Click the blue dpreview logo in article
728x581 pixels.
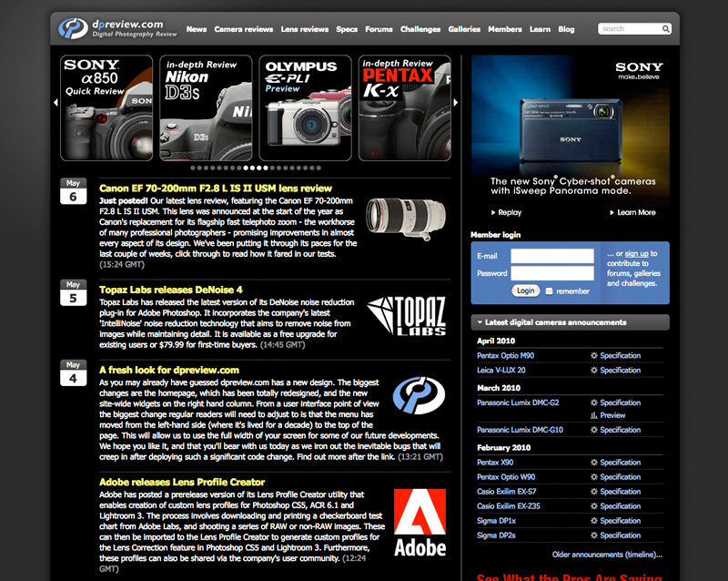pos(419,396)
